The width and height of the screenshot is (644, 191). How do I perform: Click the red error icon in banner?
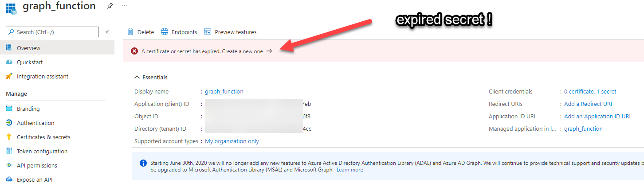click(134, 51)
